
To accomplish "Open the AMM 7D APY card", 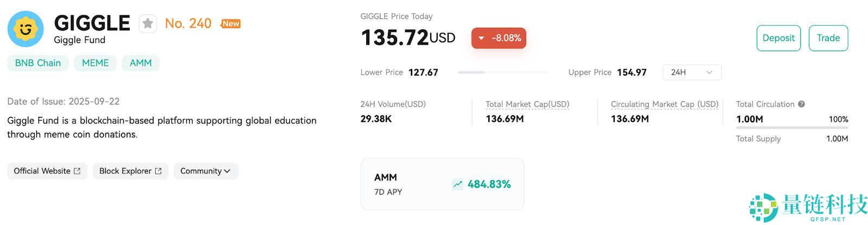I will (442, 184).
